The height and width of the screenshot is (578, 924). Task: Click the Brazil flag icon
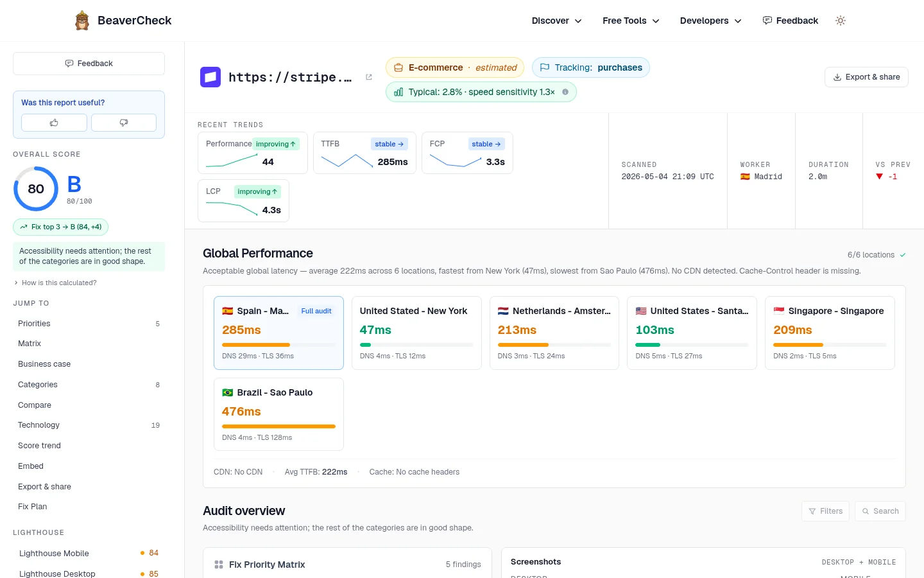pyautogui.click(x=227, y=392)
